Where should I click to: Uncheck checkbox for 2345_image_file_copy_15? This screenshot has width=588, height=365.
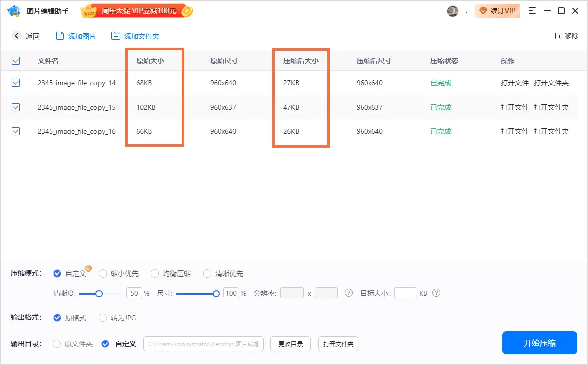(x=15, y=107)
